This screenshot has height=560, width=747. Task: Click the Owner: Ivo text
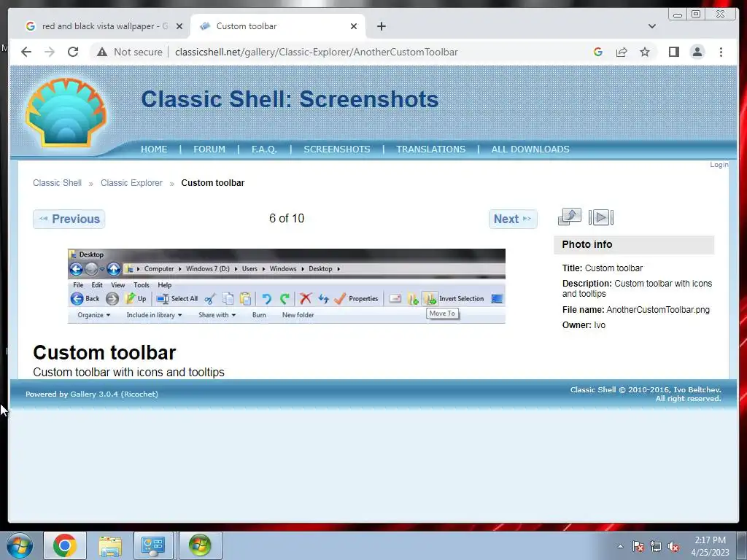click(x=584, y=325)
